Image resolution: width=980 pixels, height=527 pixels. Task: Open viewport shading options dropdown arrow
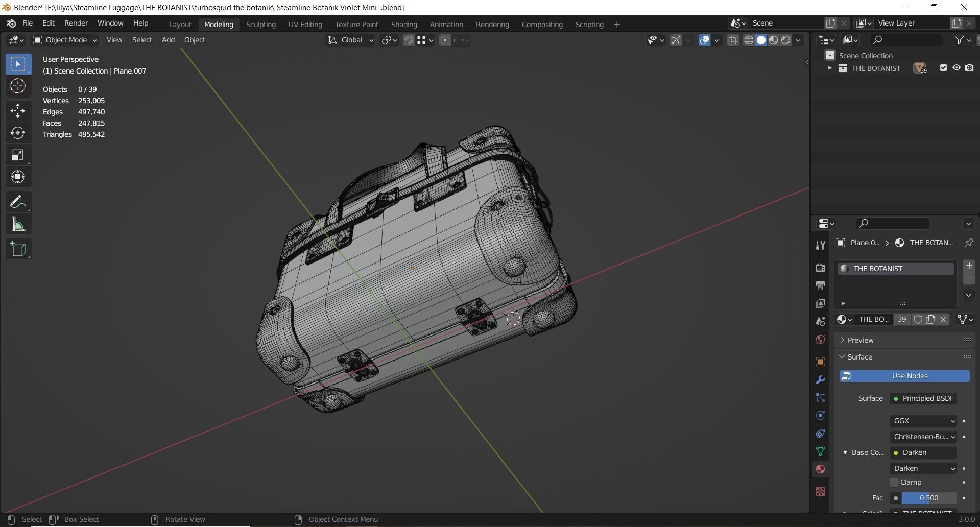click(x=798, y=40)
